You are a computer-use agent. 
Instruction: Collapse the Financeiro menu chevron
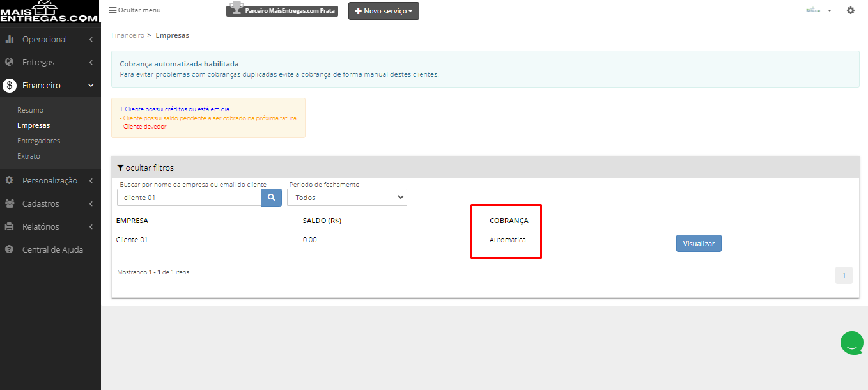(x=91, y=86)
